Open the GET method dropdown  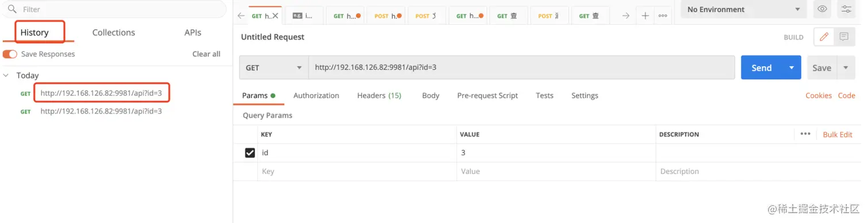[x=274, y=68]
